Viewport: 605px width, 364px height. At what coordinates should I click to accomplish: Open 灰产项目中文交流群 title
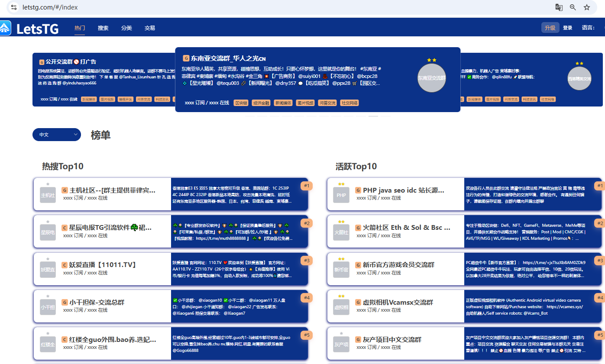392,340
